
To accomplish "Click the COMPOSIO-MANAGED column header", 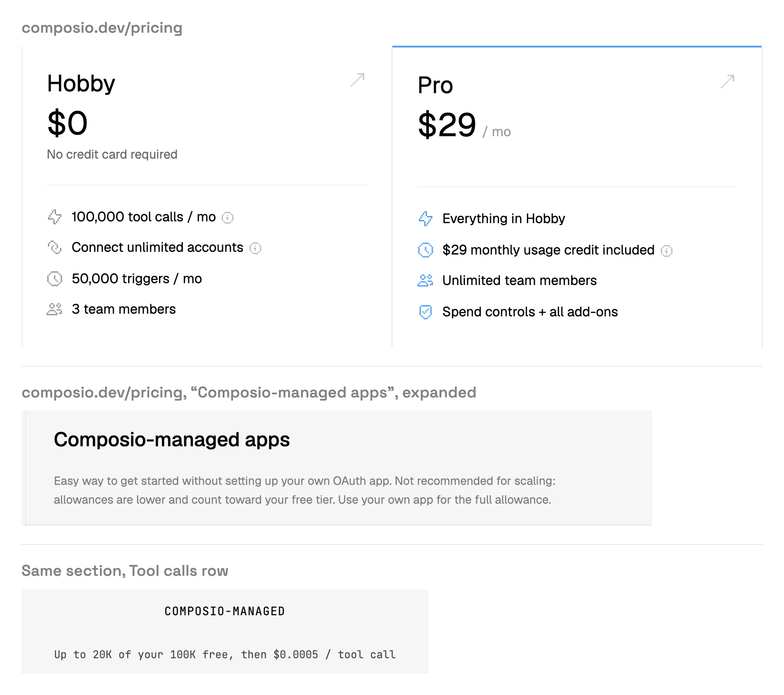I will [225, 611].
